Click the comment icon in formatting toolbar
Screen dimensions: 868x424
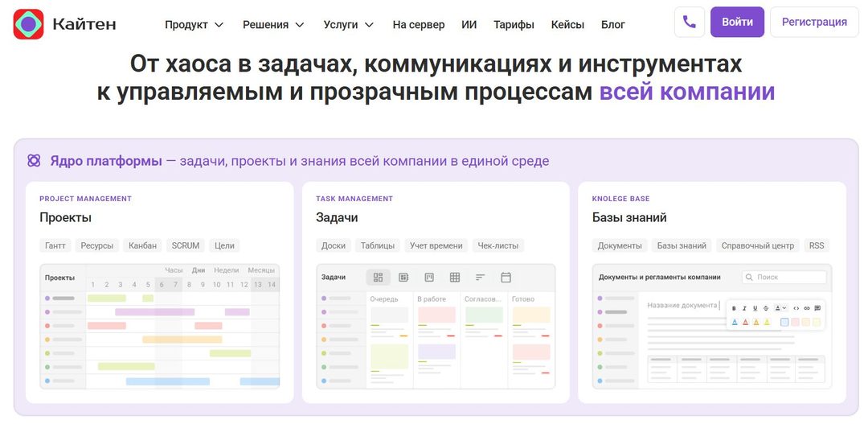[817, 308]
